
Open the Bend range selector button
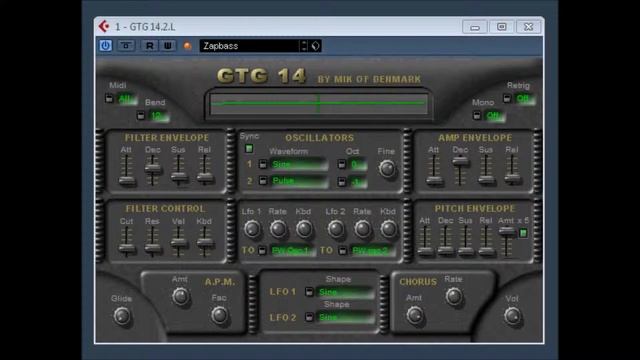141,116
